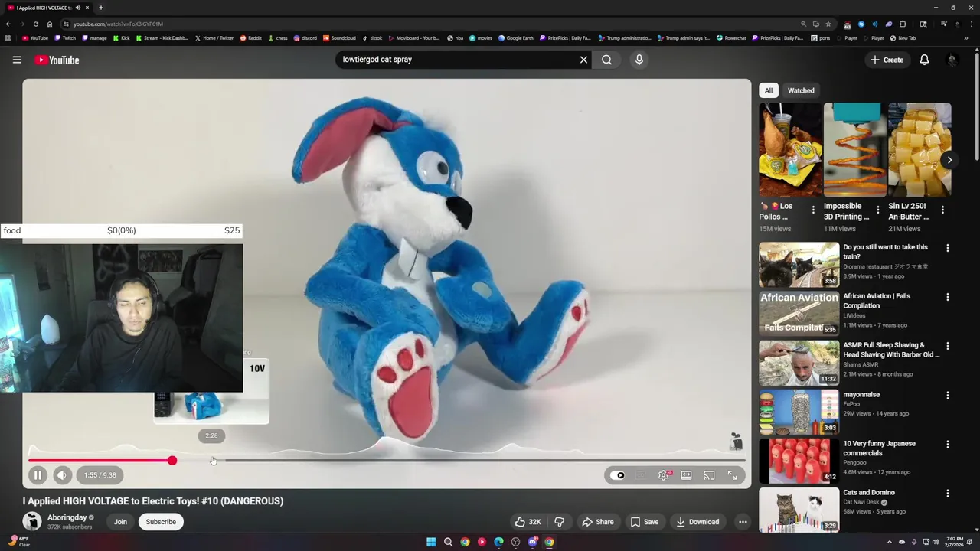Open options for Los Pollos short

813,210
